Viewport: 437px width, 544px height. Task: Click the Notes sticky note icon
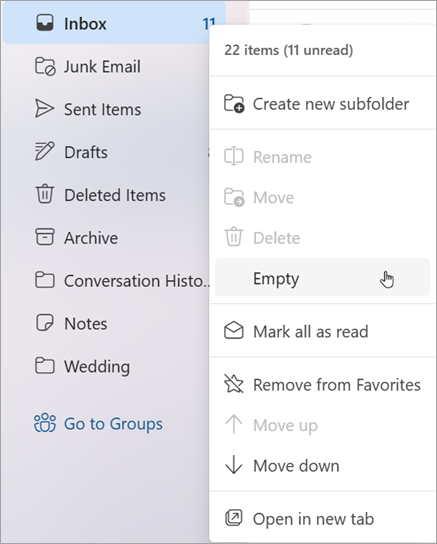coord(45,323)
